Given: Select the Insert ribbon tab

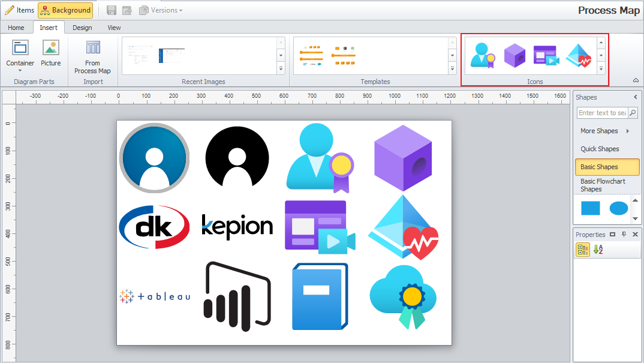Looking at the screenshot, I should (x=49, y=28).
